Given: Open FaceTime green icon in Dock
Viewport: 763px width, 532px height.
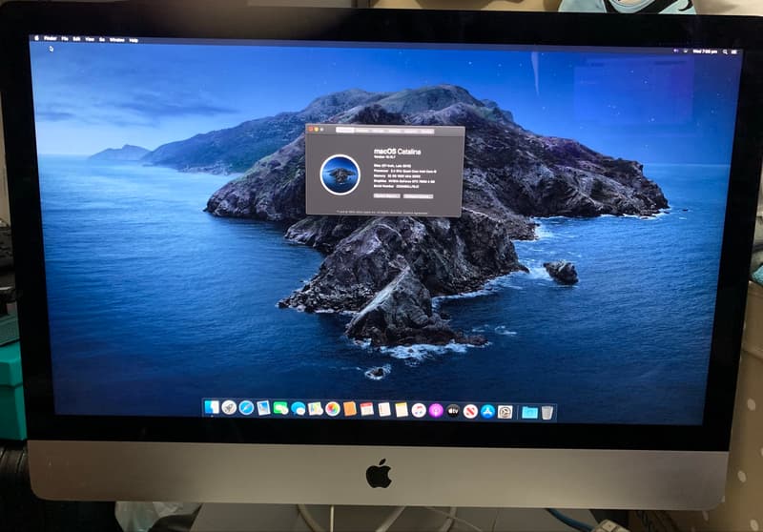Looking at the screenshot, I should click(279, 408).
